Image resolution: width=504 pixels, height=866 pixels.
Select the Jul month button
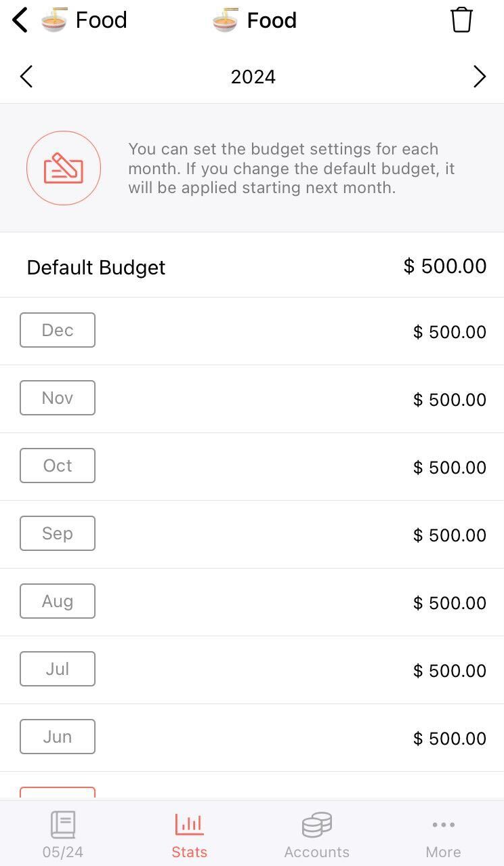coord(58,669)
